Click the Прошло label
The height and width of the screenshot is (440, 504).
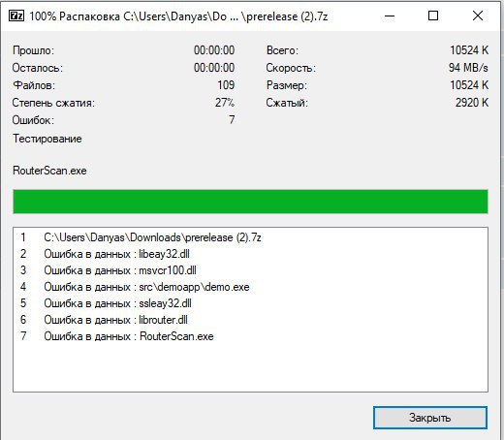(x=33, y=50)
